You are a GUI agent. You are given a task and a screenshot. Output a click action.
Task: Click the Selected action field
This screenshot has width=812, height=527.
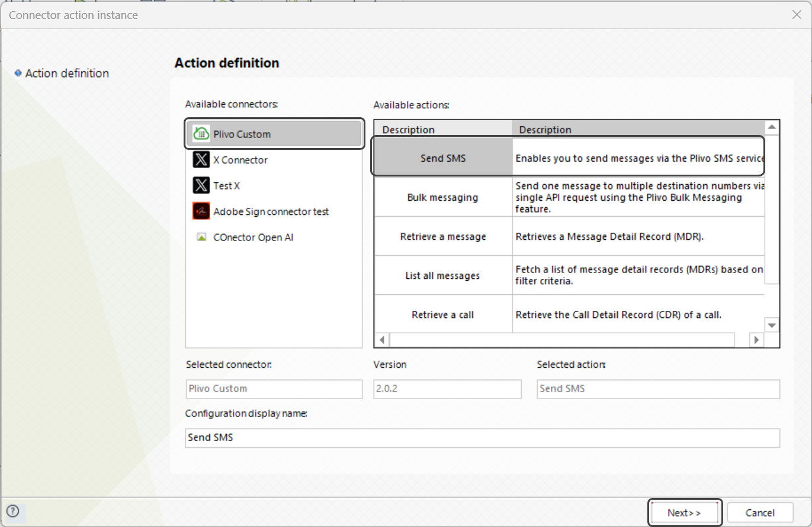point(658,388)
